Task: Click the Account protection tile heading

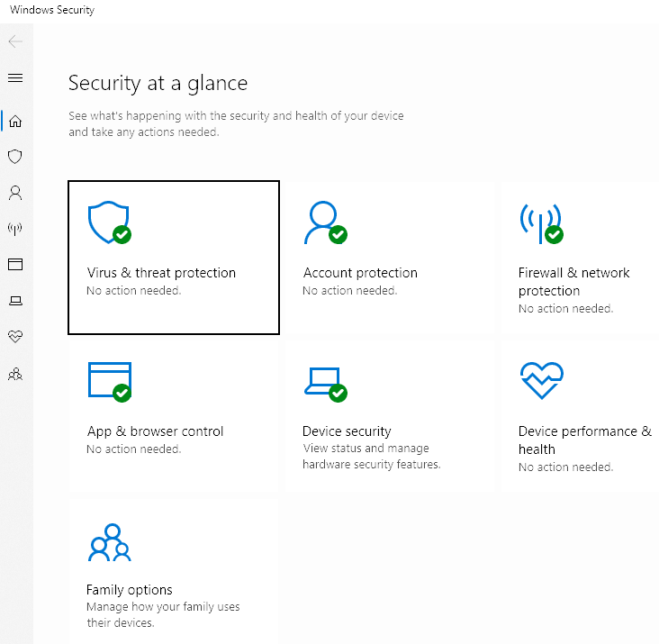Action: click(360, 273)
